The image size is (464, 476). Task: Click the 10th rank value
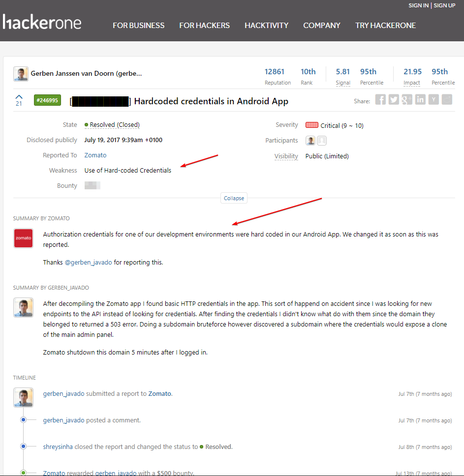(308, 72)
